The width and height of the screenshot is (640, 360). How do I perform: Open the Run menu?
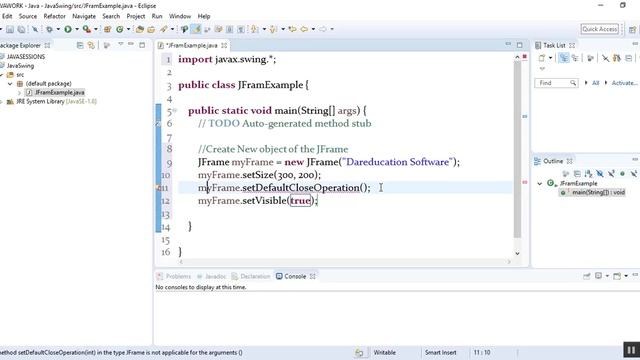click(x=157, y=16)
